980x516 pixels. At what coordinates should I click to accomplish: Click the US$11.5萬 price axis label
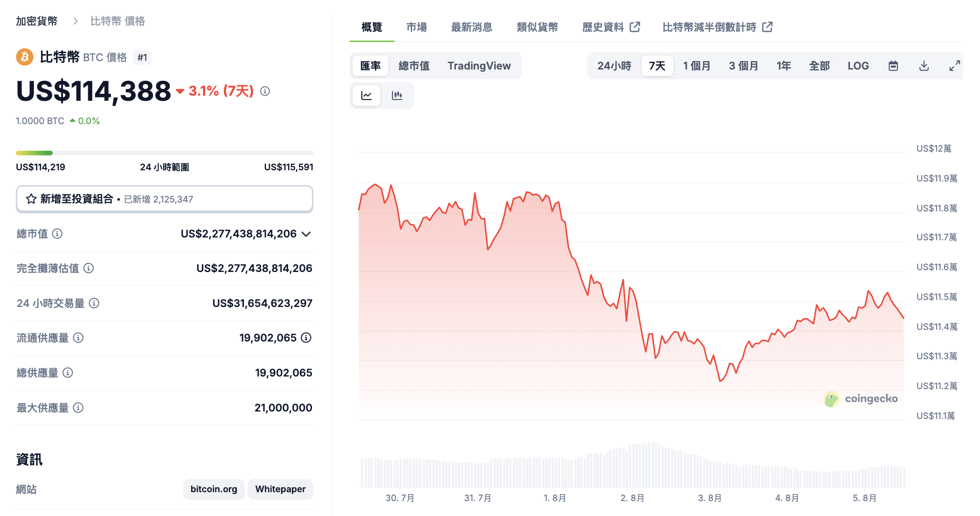pyautogui.click(x=937, y=297)
